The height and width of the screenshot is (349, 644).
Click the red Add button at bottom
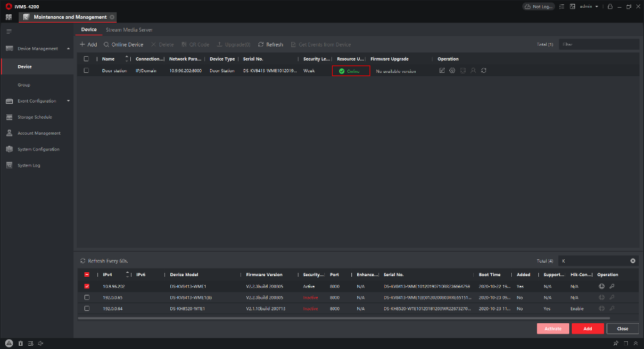pos(587,328)
